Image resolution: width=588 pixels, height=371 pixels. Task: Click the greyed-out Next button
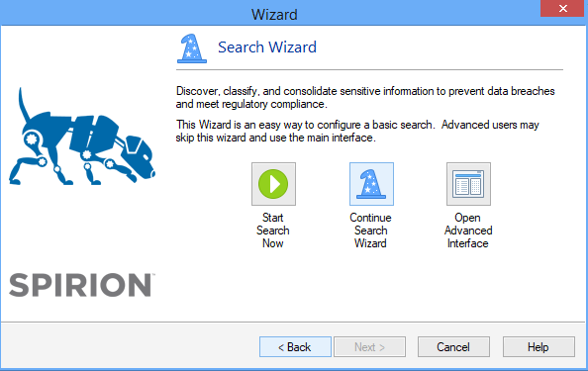tap(370, 347)
